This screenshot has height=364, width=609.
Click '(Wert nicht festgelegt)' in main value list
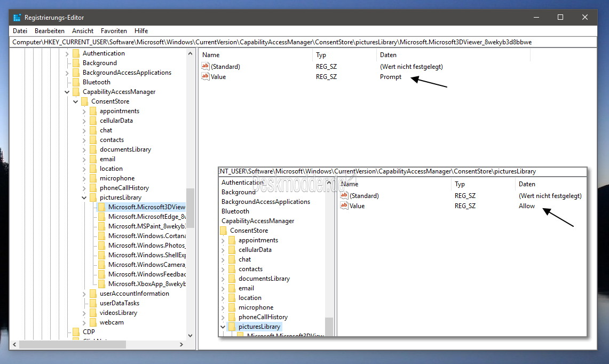pyautogui.click(x=412, y=67)
